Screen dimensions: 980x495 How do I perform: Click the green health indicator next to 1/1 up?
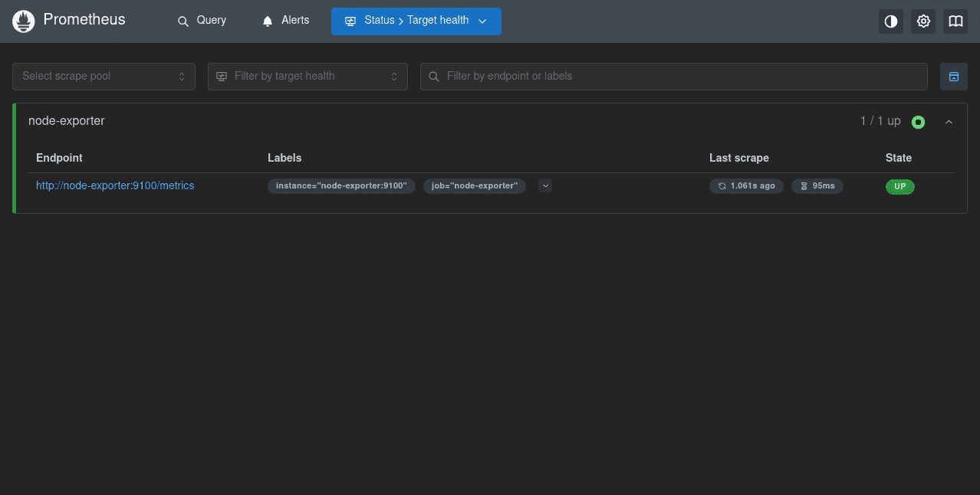[x=918, y=122]
